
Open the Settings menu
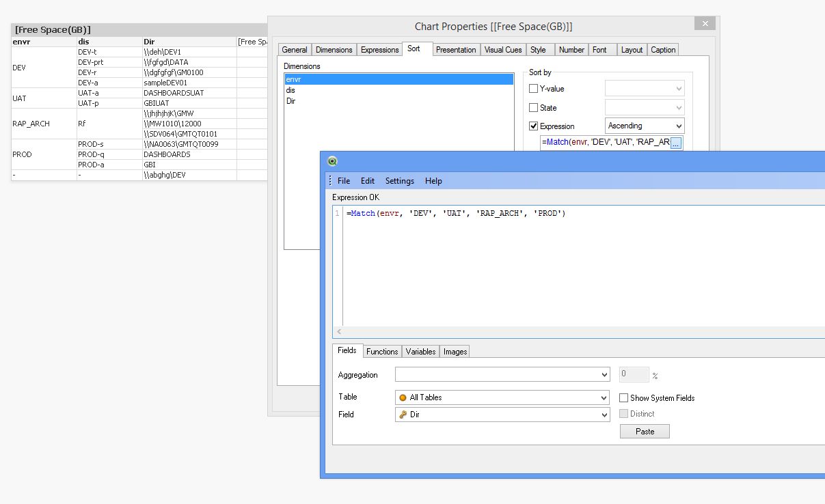(x=399, y=181)
